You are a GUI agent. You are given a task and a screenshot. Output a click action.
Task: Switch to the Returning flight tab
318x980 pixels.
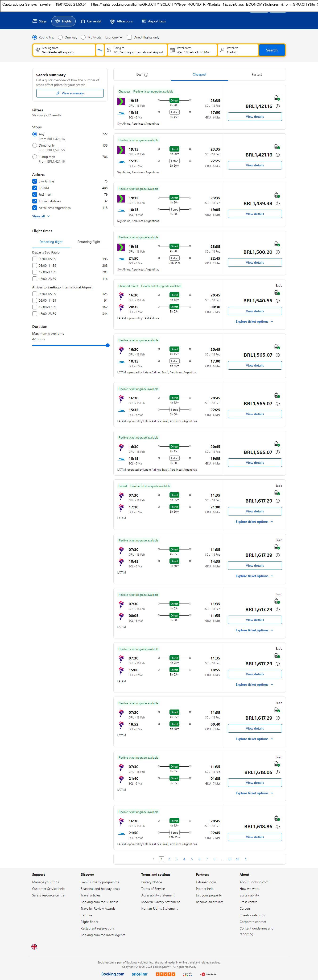pos(89,242)
